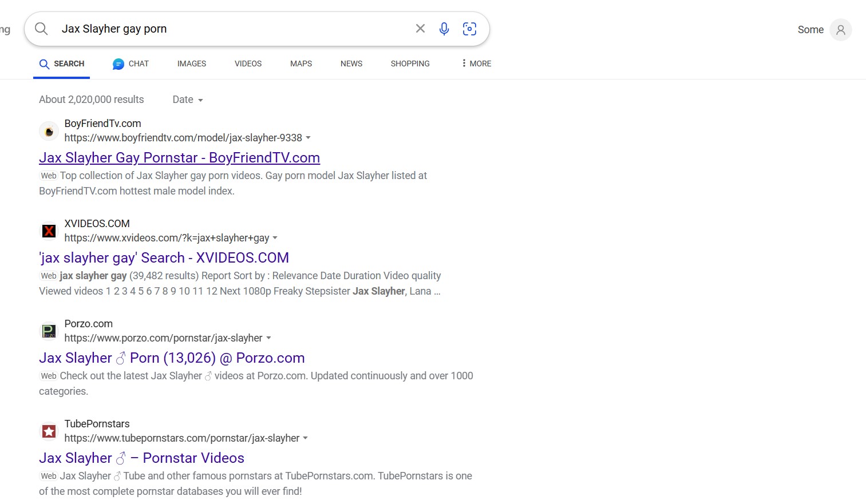Expand the arrow next to the boyfriendtv.com URL
Viewport: 866px width, 504px height.
coord(309,138)
